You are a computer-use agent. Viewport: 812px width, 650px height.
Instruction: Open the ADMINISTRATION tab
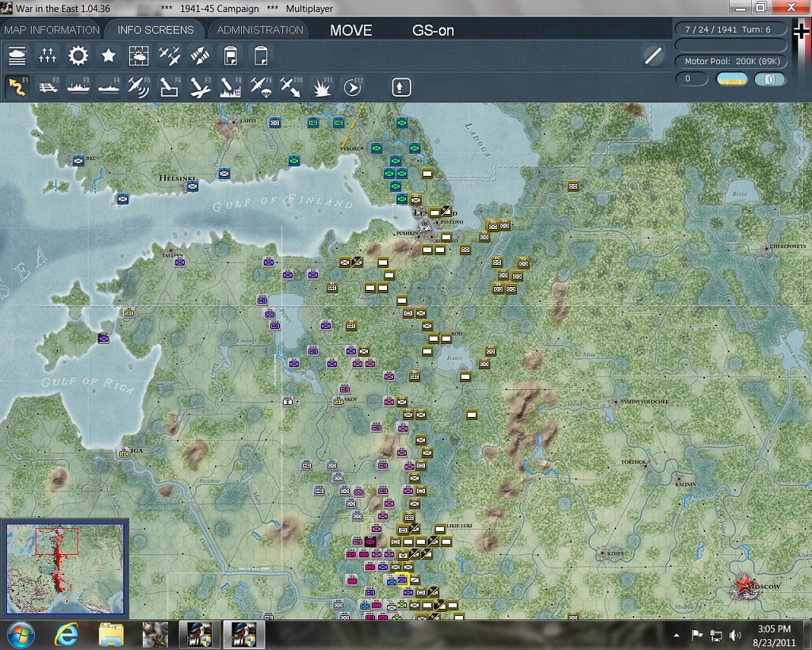pyautogui.click(x=260, y=30)
